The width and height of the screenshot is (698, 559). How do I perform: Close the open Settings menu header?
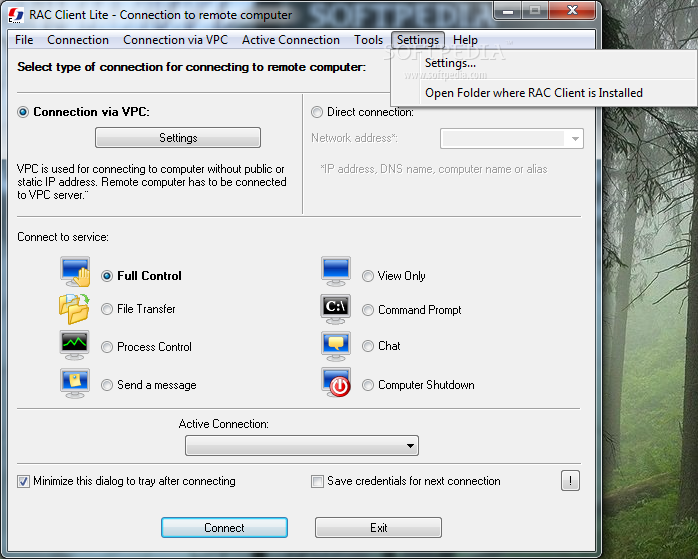[x=418, y=40]
